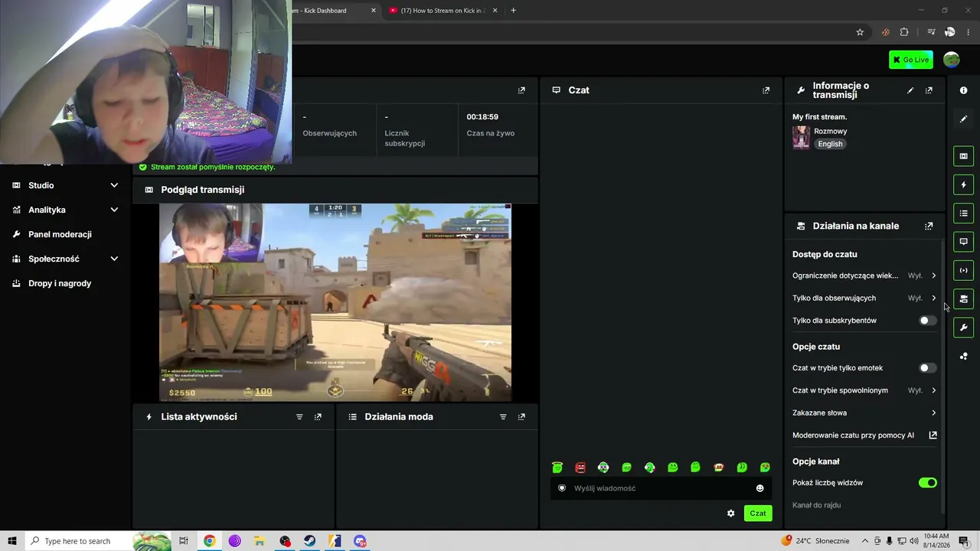Turn off Pokaż liczbę widzów switch
980x551 pixels.
(927, 483)
